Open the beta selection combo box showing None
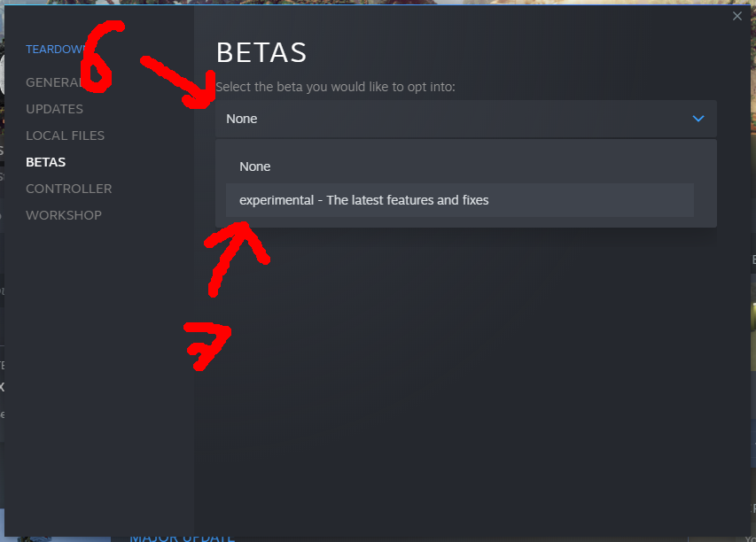Image resolution: width=756 pixels, height=542 pixels. click(464, 119)
